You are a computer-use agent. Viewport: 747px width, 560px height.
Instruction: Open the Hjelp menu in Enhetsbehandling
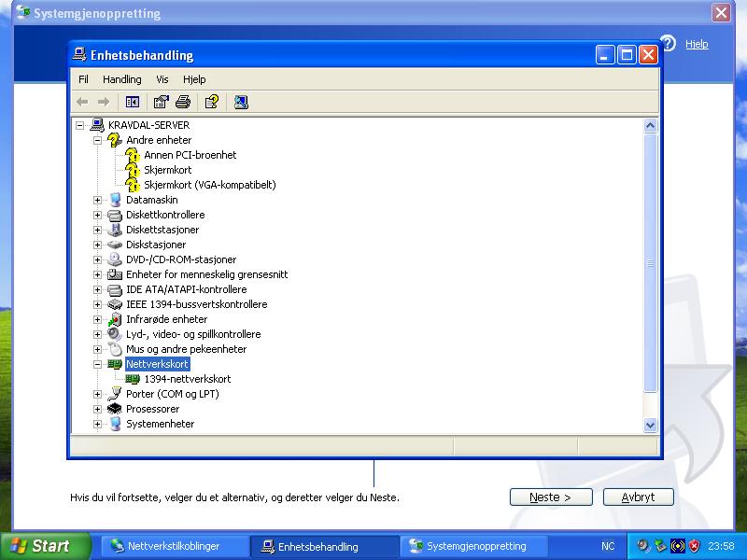[194, 79]
